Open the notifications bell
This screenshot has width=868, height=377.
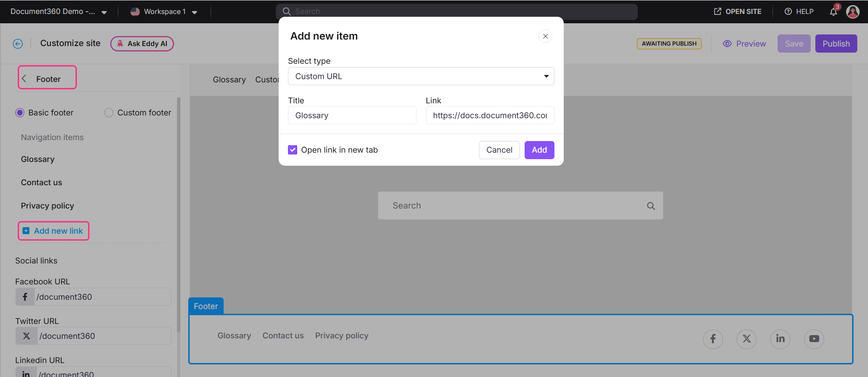point(834,12)
